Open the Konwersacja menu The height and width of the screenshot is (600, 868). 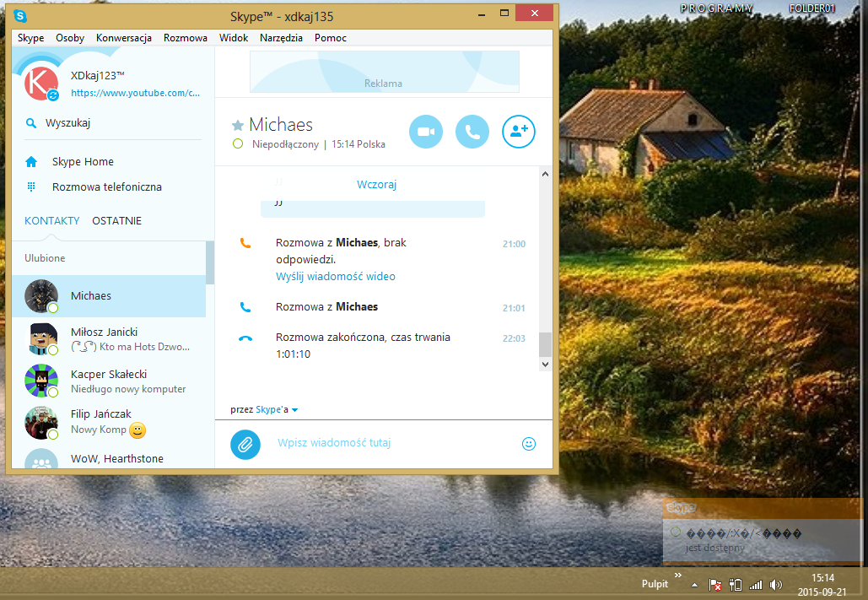[123, 38]
